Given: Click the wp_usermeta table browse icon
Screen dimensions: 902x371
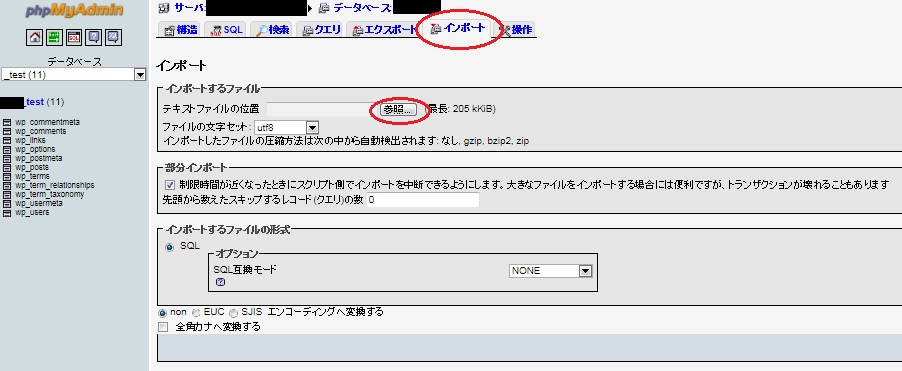Looking at the screenshot, I should (7, 204).
